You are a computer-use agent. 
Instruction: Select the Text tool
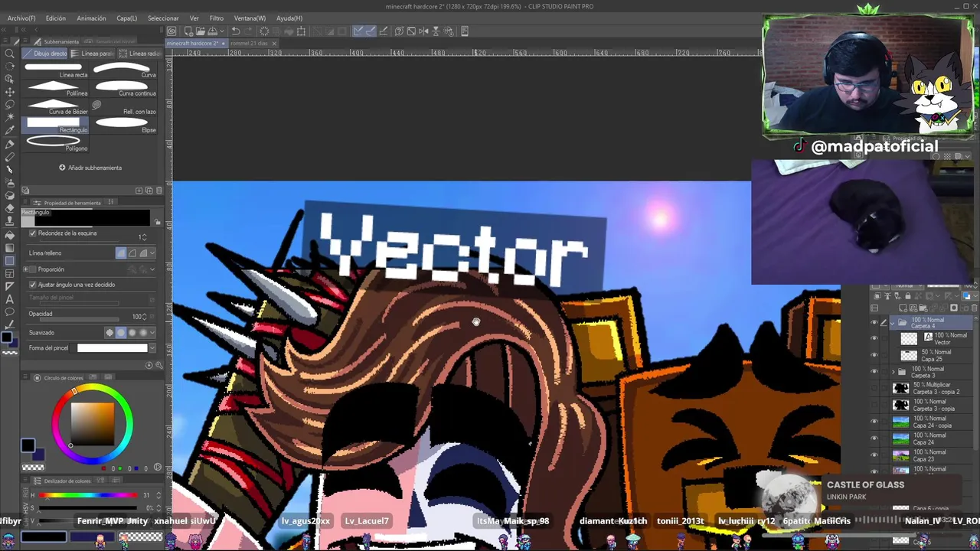coord(9,299)
